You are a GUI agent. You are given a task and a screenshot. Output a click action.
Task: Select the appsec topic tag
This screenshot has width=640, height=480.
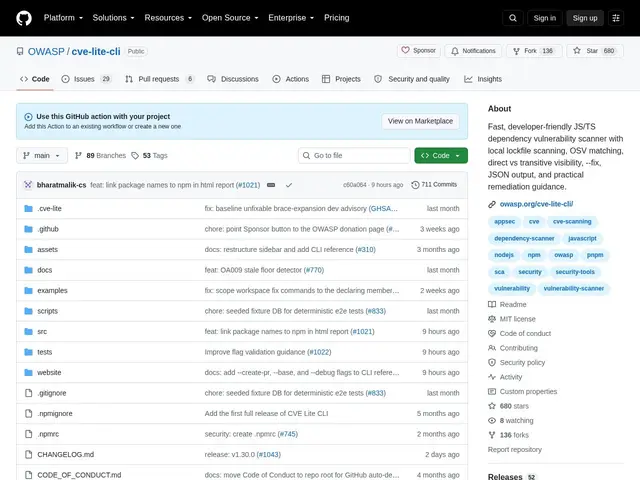click(504, 222)
